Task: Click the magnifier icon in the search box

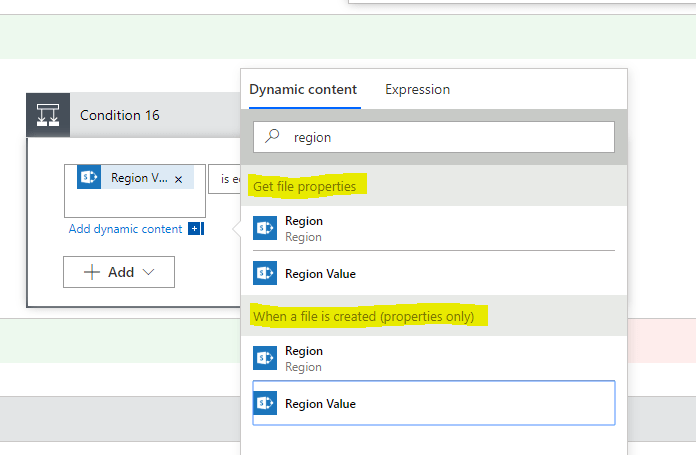Action: (272, 138)
